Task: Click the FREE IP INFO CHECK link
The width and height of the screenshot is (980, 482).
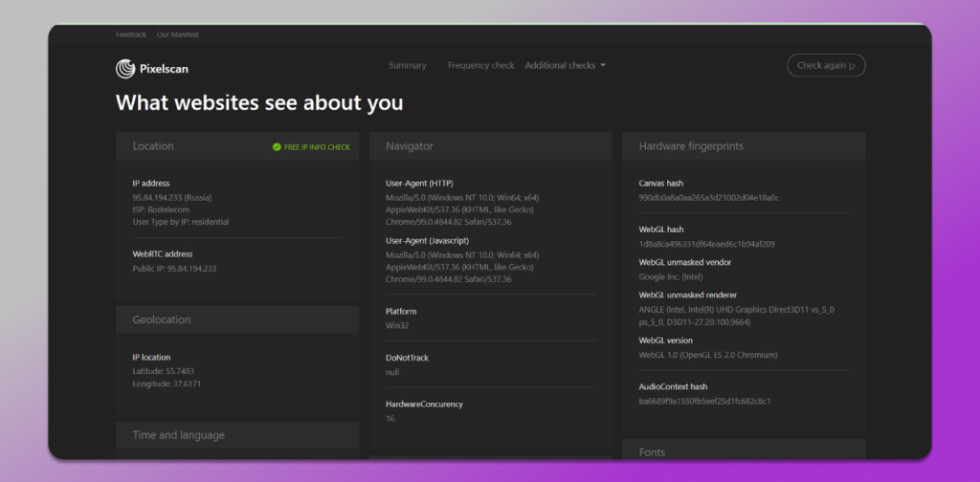Action: click(x=317, y=147)
